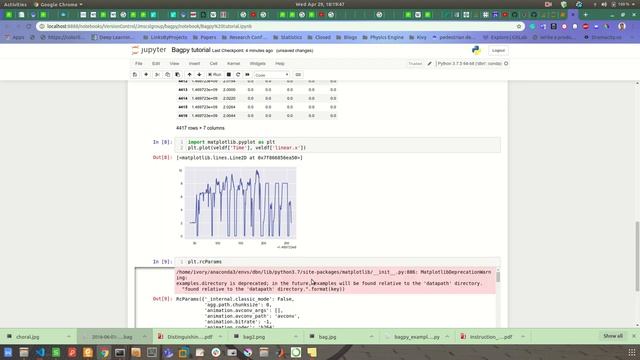The width and height of the screenshot is (640, 360).
Task: Launch VS Code from the taskbar
Action: pyautogui.click(x=40, y=352)
